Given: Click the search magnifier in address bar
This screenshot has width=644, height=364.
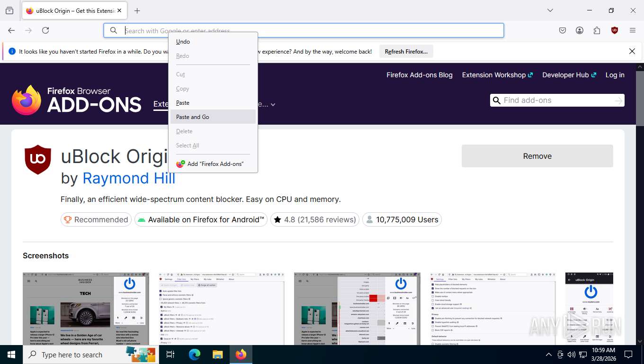Looking at the screenshot, I should point(114,30).
